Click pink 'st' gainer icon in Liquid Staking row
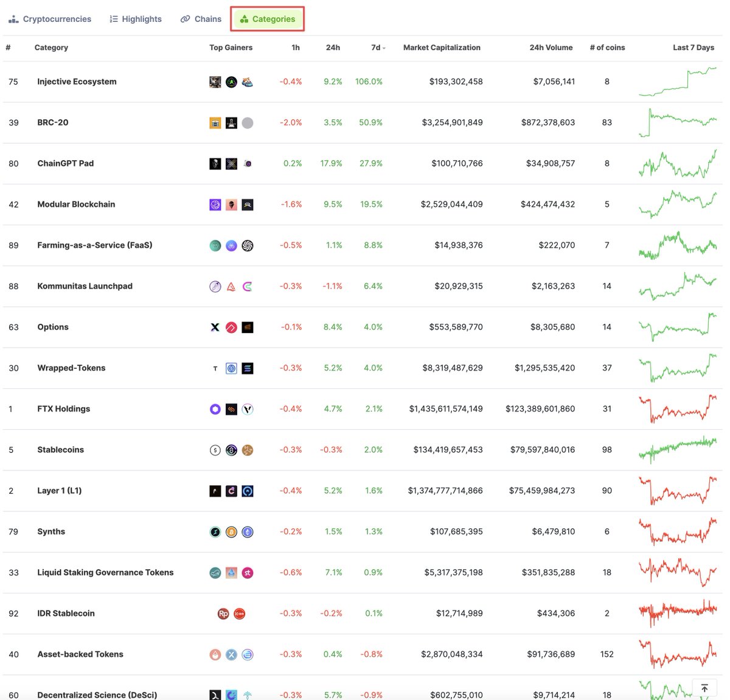730x700 pixels. click(248, 573)
